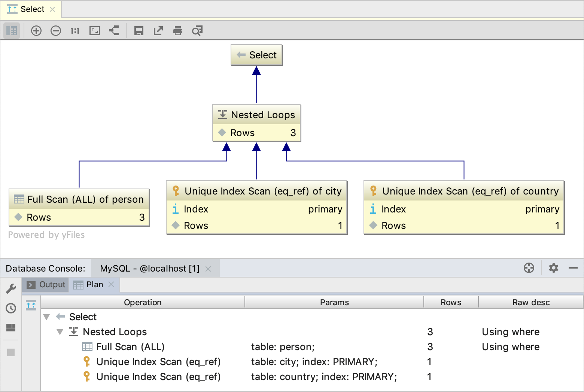The width and height of the screenshot is (584, 392).
Task: Select Unique Index Scan row for country
Action: [x=312, y=377]
